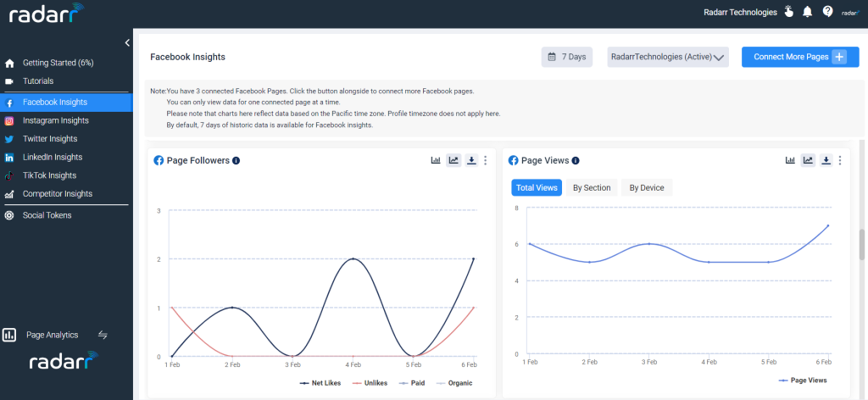The height and width of the screenshot is (400, 868).
Task: Click Net Likes data point at 4 Feb
Action: click(x=353, y=258)
